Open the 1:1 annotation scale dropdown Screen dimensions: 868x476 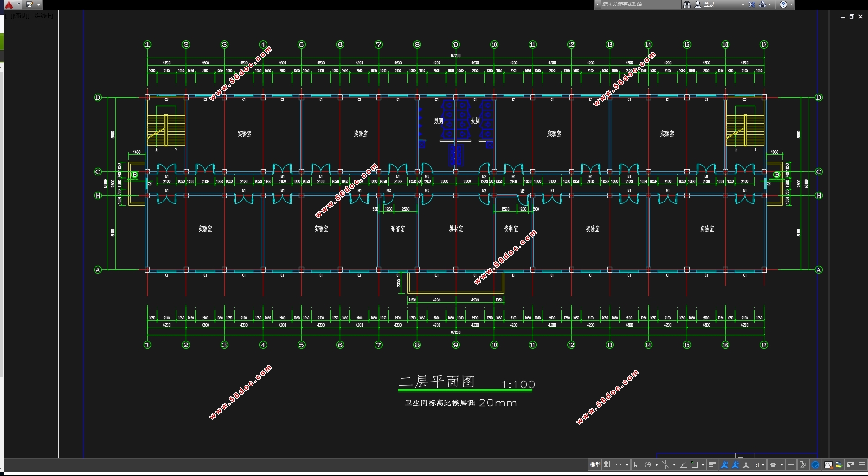[759, 465]
